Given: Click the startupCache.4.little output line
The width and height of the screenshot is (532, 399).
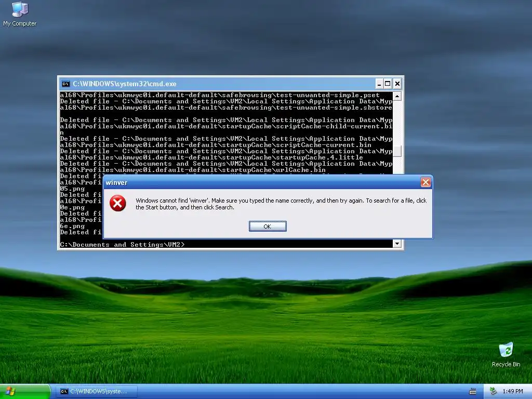Looking at the screenshot, I should [211, 157].
